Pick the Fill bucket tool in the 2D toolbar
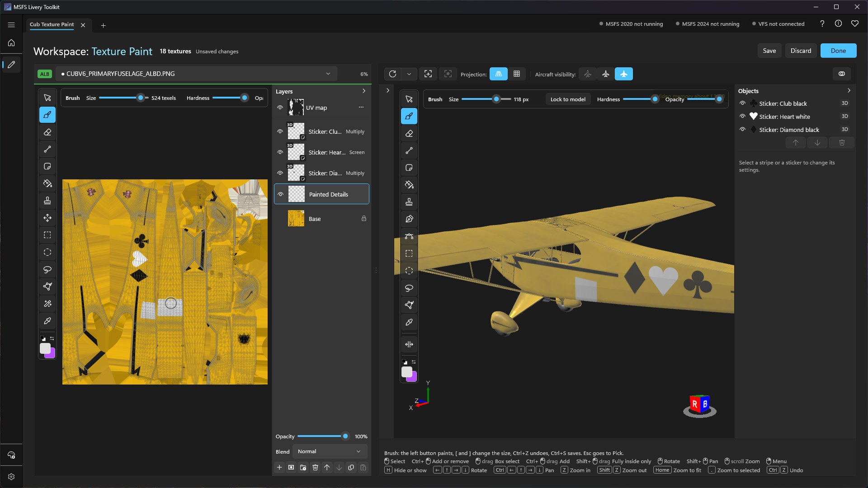Screen dimensions: 868x488 coord(47,184)
